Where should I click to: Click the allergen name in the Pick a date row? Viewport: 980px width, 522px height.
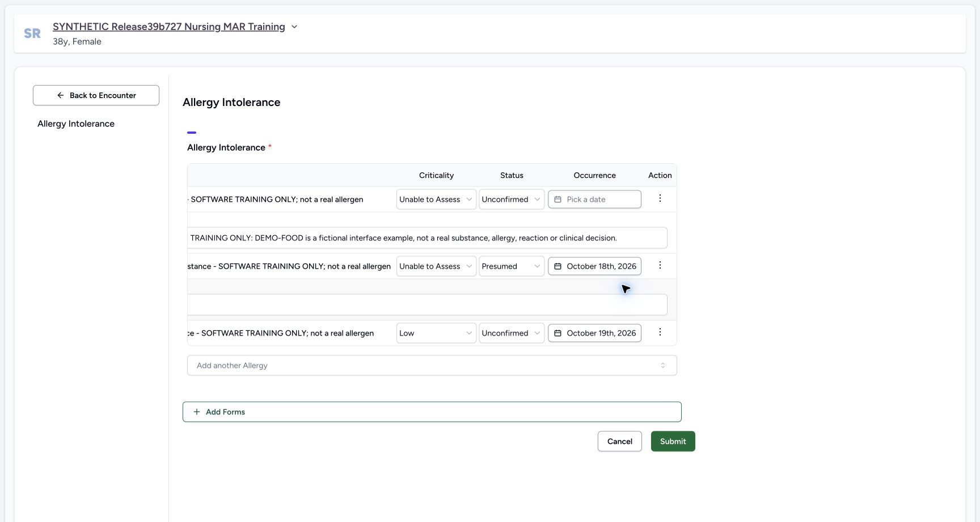pyautogui.click(x=276, y=200)
